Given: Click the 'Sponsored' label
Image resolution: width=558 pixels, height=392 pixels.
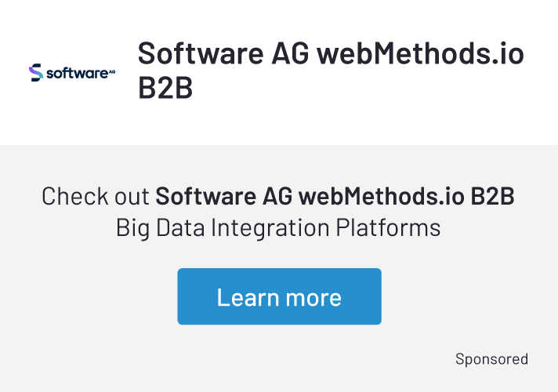Looking at the screenshot, I should 491,359.
